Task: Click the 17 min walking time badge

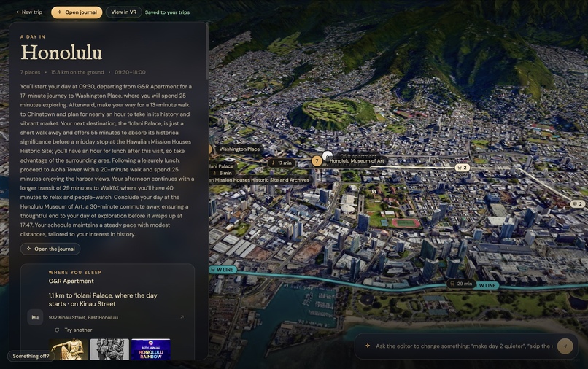Action: [x=282, y=163]
